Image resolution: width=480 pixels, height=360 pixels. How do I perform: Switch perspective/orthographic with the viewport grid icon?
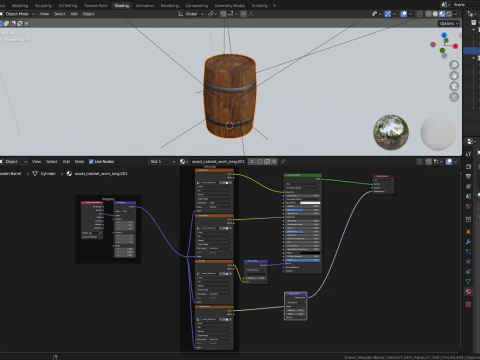tap(454, 97)
